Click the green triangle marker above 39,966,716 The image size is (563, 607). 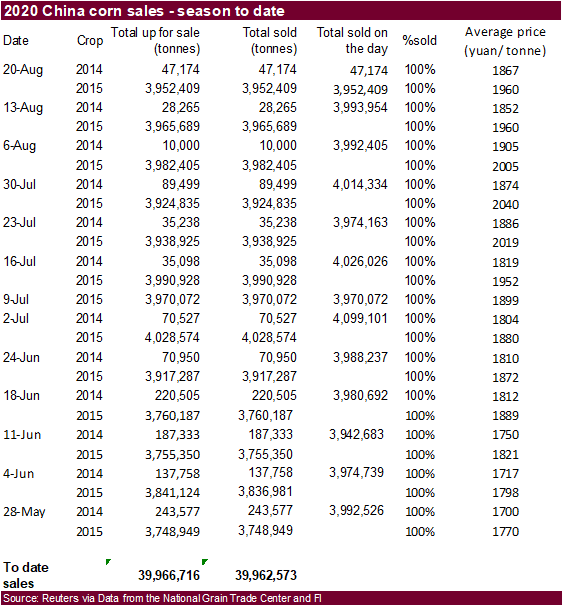(x=108, y=562)
